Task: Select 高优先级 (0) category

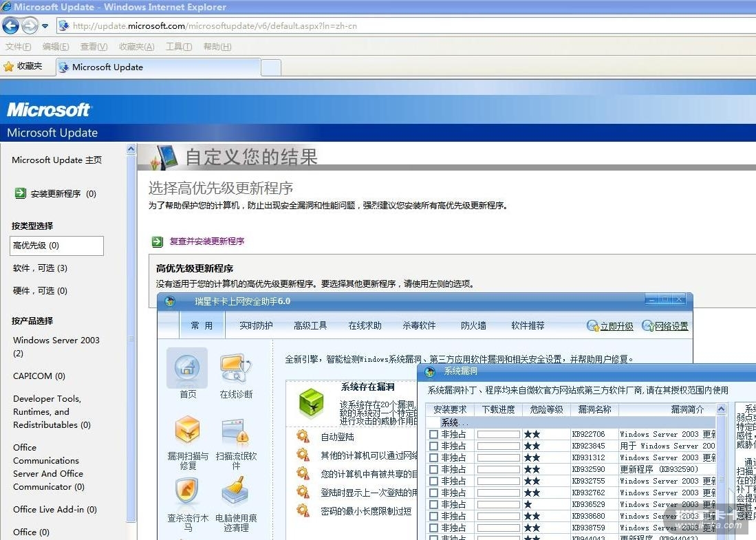Action: [56, 246]
